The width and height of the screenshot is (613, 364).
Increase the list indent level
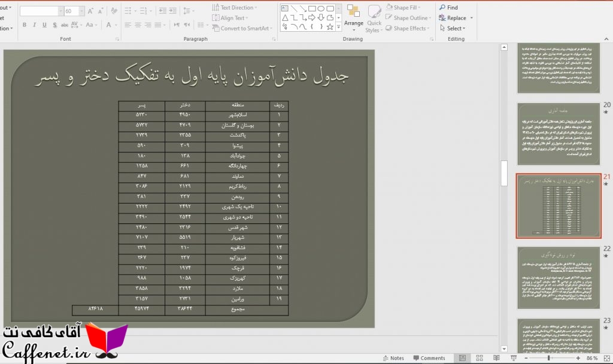(x=173, y=11)
